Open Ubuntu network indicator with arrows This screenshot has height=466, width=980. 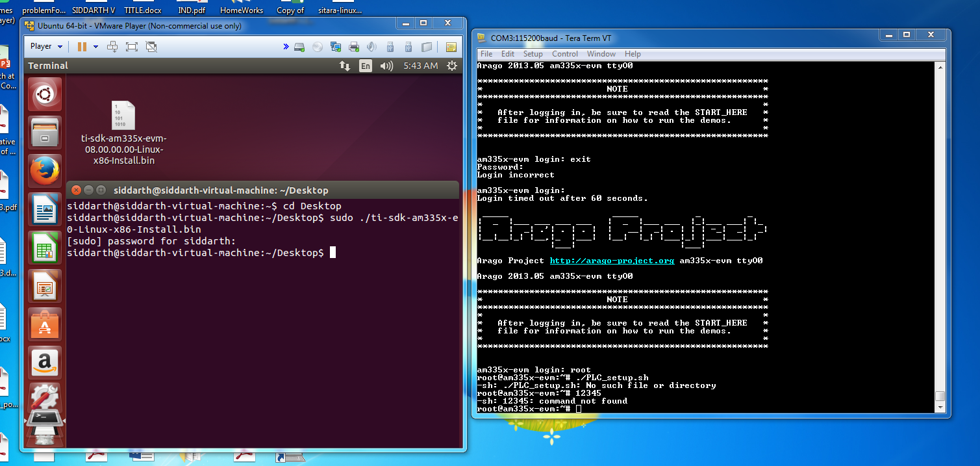coord(345,66)
